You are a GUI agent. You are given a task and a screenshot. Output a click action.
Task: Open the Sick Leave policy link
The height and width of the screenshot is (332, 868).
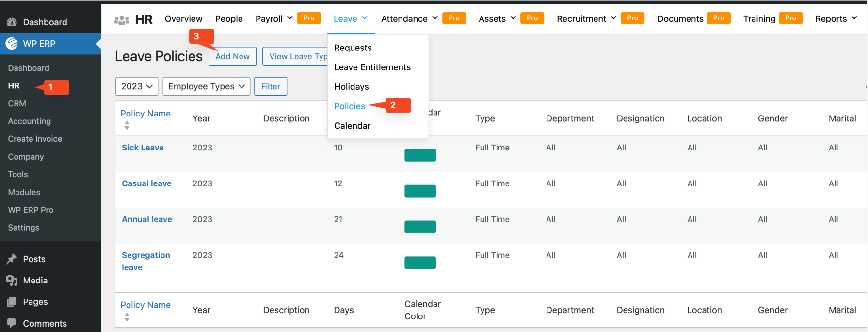click(143, 148)
